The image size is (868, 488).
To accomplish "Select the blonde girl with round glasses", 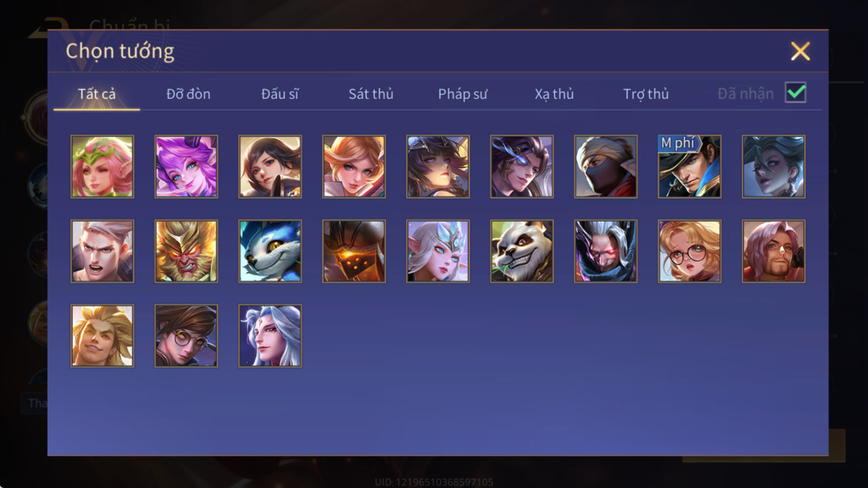I will coord(690,251).
